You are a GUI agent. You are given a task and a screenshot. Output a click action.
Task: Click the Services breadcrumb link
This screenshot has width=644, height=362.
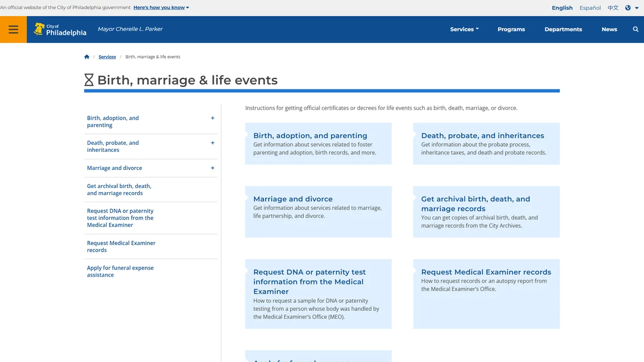pos(107,57)
